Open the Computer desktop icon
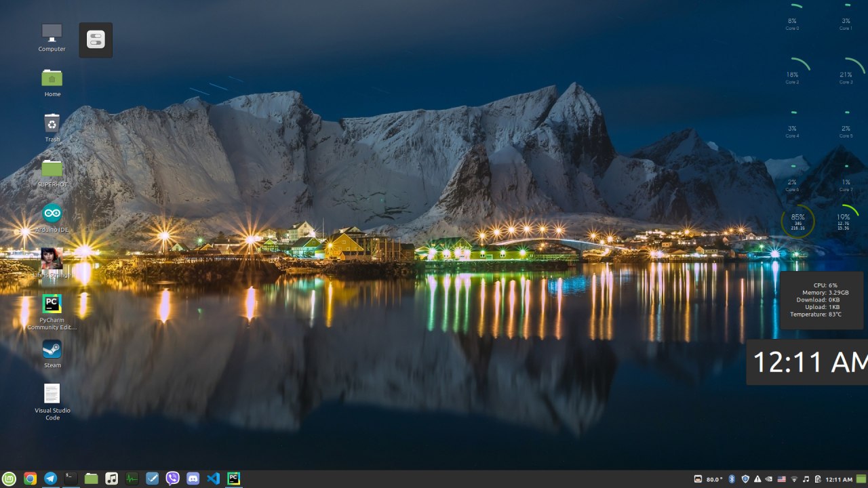The height and width of the screenshot is (488, 868). pyautogui.click(x=52, y=37)
